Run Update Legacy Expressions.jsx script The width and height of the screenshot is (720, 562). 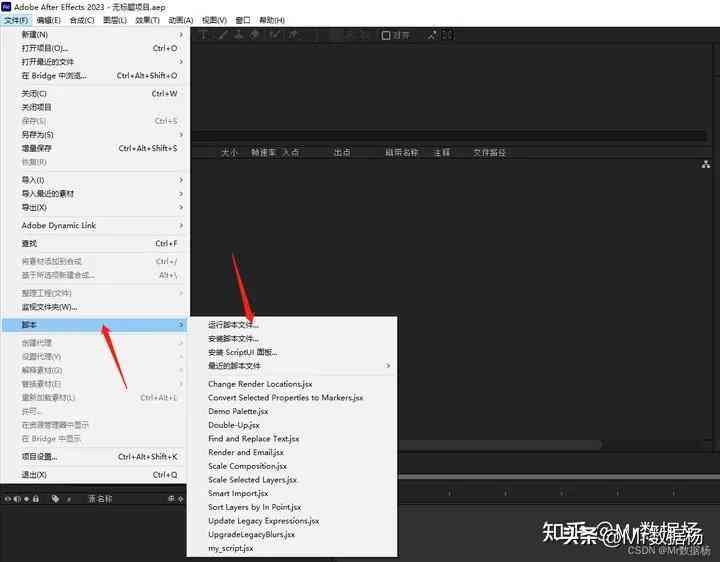pos(292,521)
